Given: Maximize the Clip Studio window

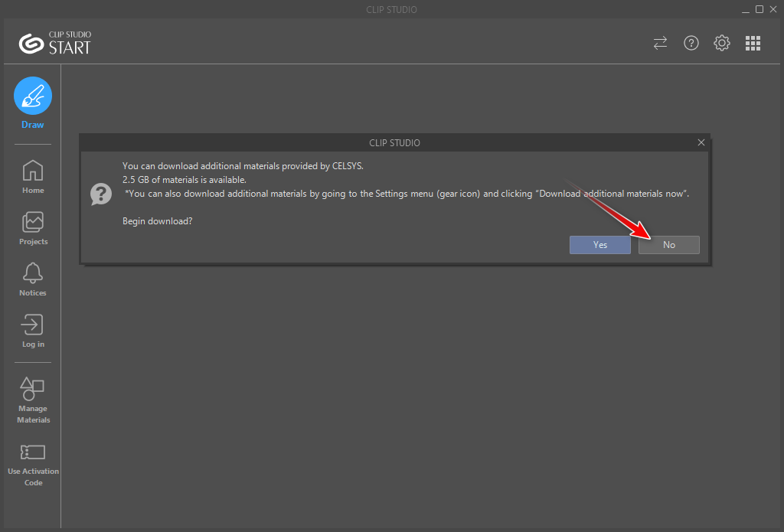Looking at the screenshot, I should pyautogui.click(x=759, y=9).
